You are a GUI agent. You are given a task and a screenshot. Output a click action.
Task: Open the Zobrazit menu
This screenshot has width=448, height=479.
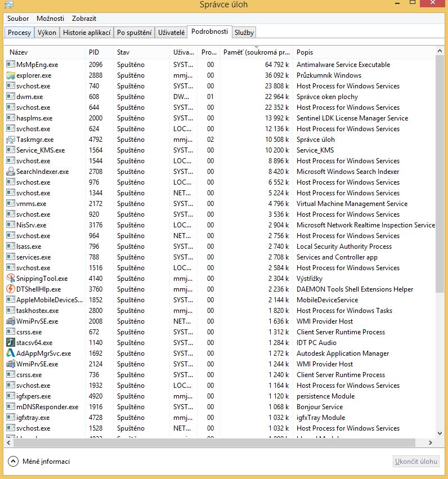pyautogui.click(x=84, y=19)
